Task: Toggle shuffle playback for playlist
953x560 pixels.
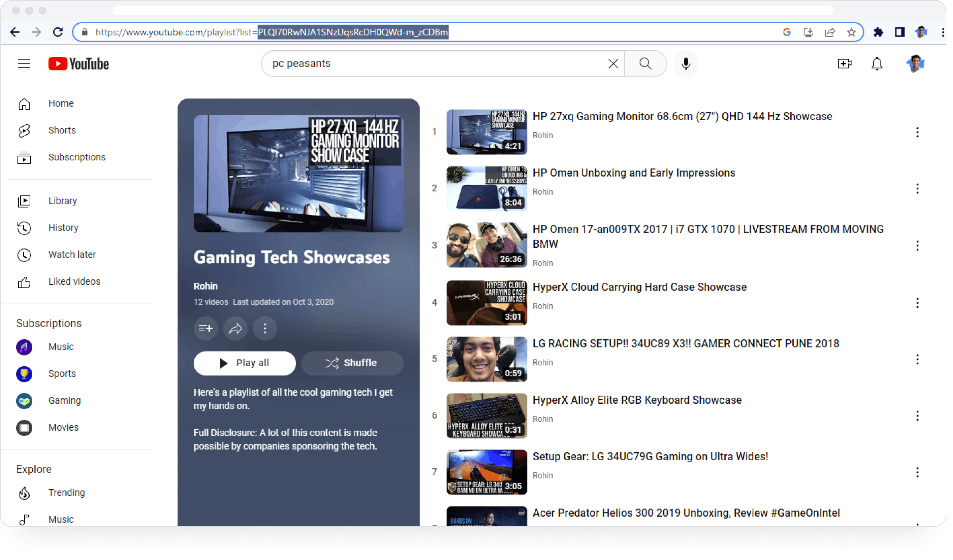Action: [351, 363]
